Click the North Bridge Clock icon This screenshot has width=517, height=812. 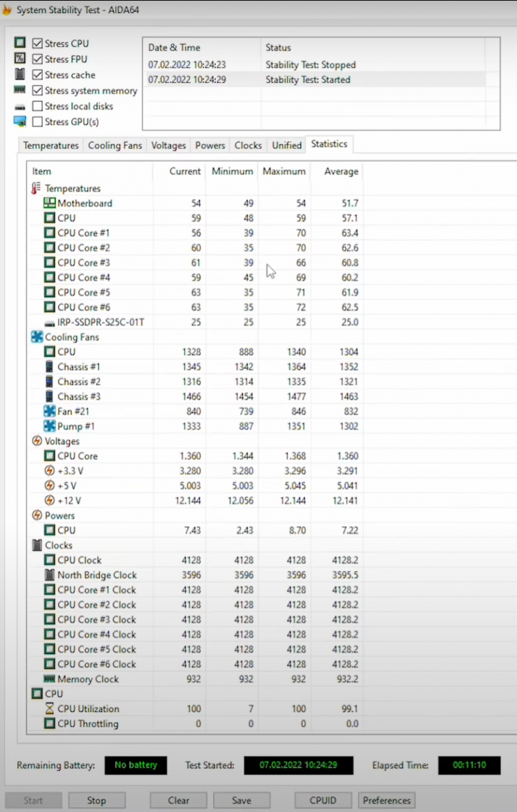[x=49, y=575]
